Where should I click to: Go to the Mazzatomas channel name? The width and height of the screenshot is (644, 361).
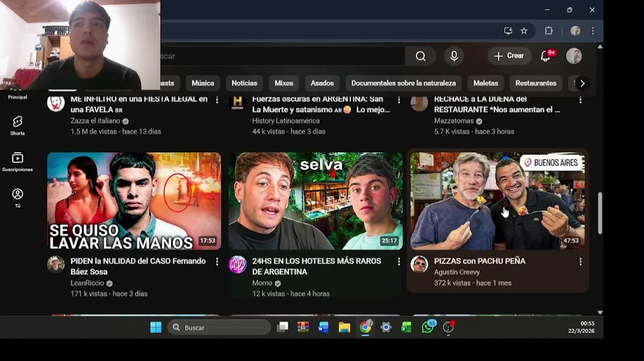pos(454,121)
